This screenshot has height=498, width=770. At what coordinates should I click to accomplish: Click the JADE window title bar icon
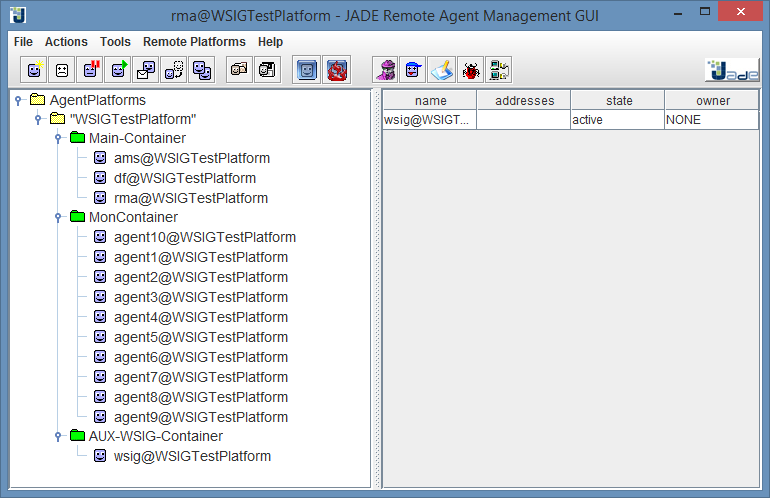pyautogui.click(x=18, y=15)
